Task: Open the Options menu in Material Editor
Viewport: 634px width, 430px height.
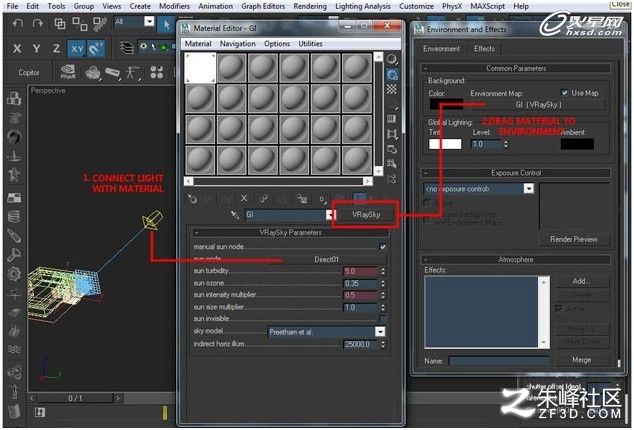Action: click(x=277, y=44)
